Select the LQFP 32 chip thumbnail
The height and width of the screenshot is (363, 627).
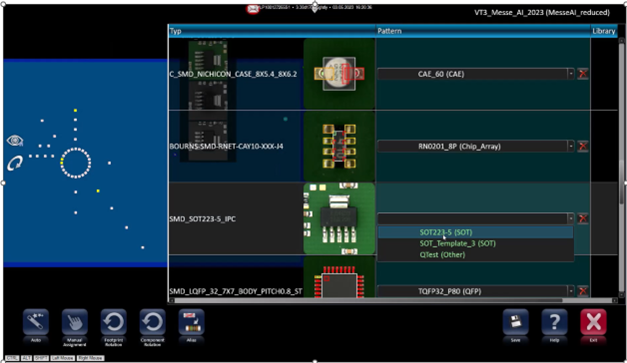pos(339,277)
